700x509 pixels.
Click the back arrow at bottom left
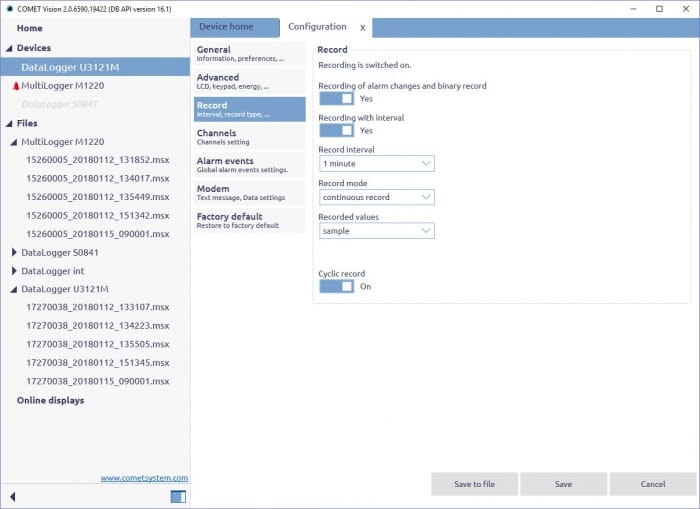[12, 496]
